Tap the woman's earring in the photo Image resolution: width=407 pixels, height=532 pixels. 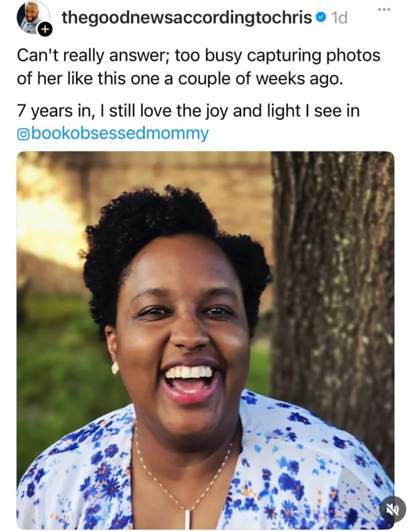pyautogui.click(x=115, y=367)
